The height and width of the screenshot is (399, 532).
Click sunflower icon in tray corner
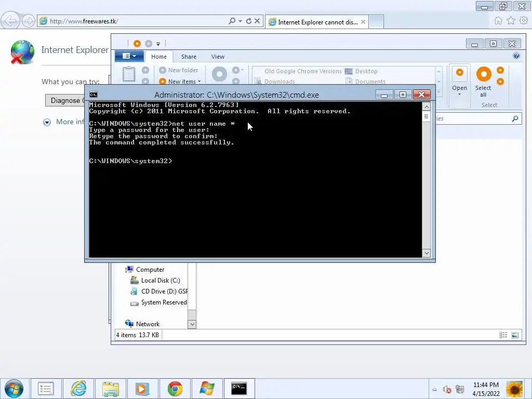pyautogui.click(x=514, y=389)
